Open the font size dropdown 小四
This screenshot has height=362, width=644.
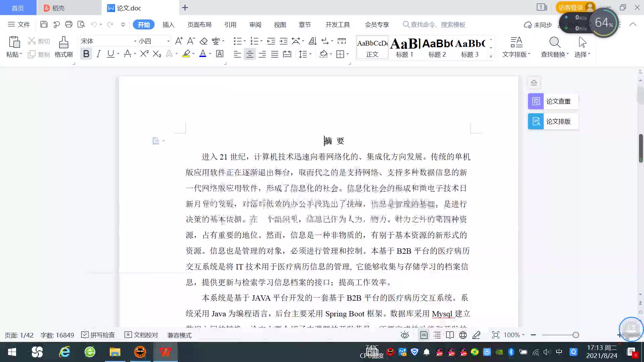point(168,41)
